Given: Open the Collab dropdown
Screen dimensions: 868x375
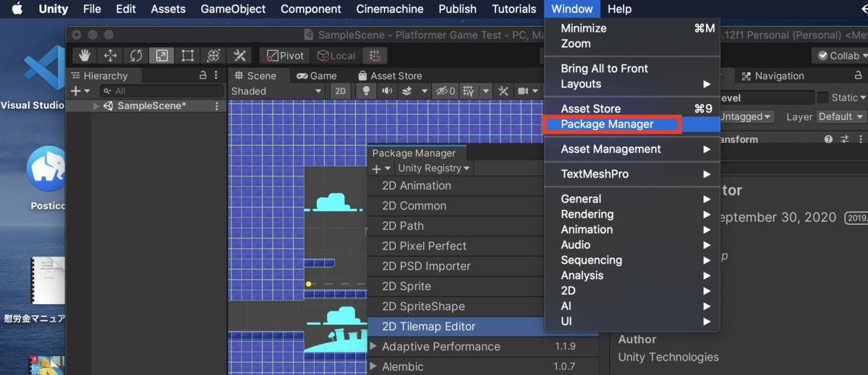Looking at the screenshot, I should [x=839, y=56].
